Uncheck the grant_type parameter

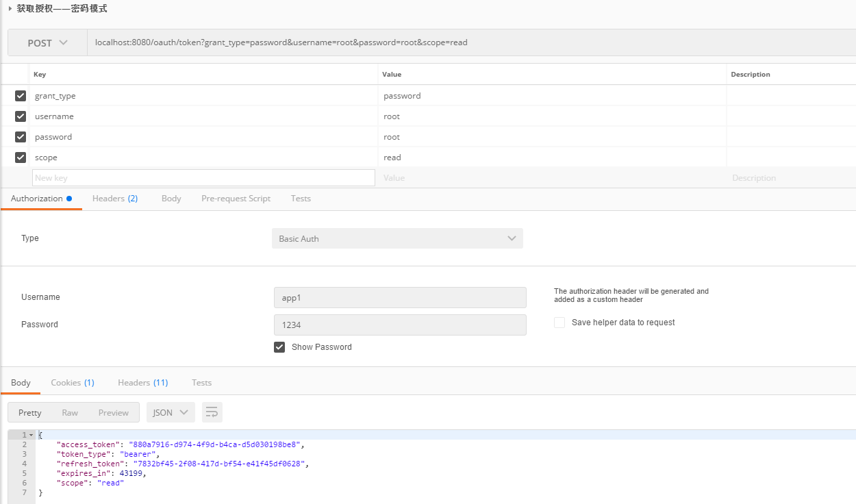(x=20, y=95)
